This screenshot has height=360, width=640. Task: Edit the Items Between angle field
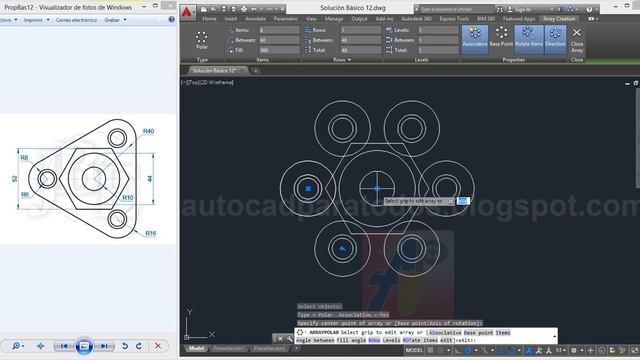(x=279, y=40)
